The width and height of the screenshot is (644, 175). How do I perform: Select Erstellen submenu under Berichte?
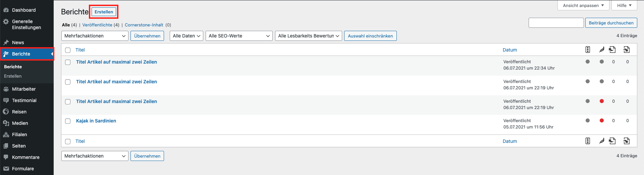tap(13, 76)
